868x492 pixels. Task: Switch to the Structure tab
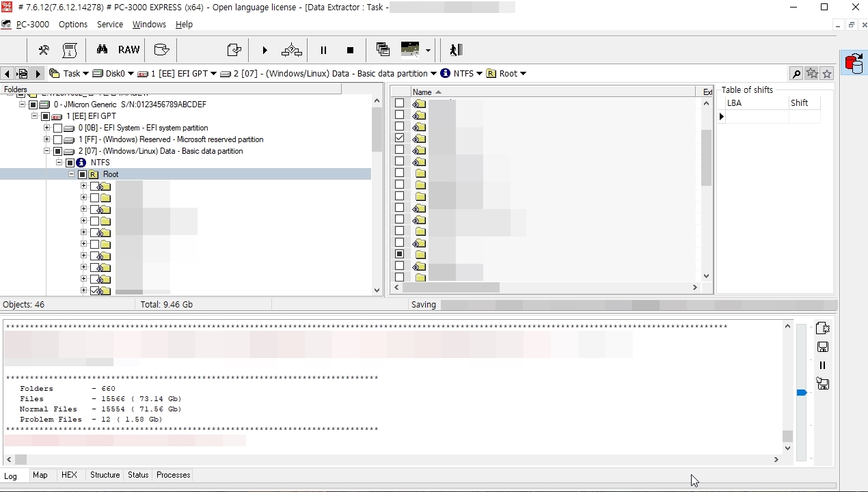click(x=105, y=475)
